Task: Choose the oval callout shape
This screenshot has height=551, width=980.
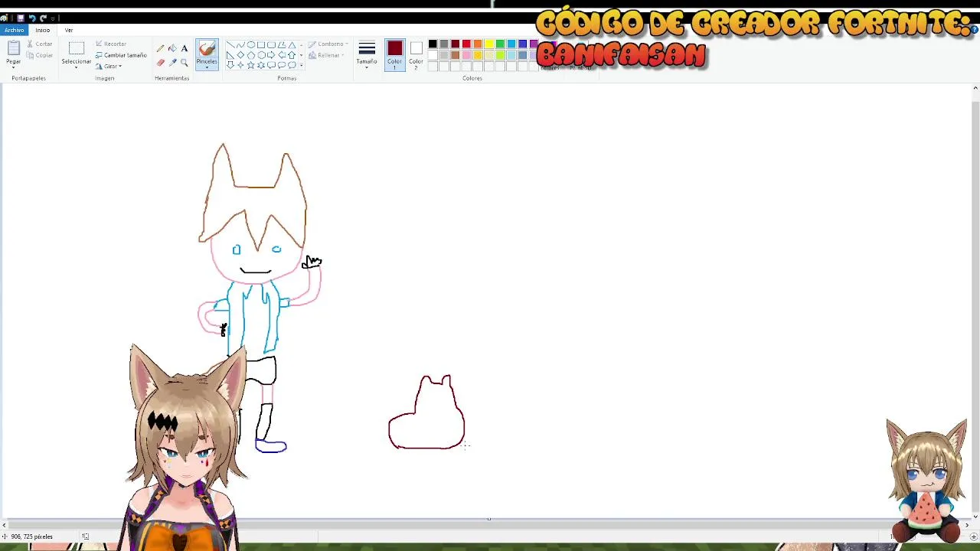Action: click(282, 65)
